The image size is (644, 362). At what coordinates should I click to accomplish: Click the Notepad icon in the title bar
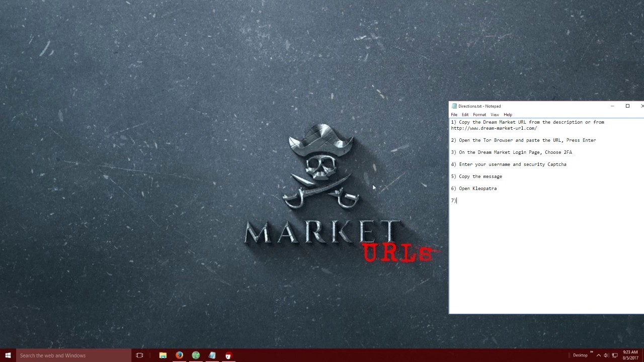tap(454, 106)
